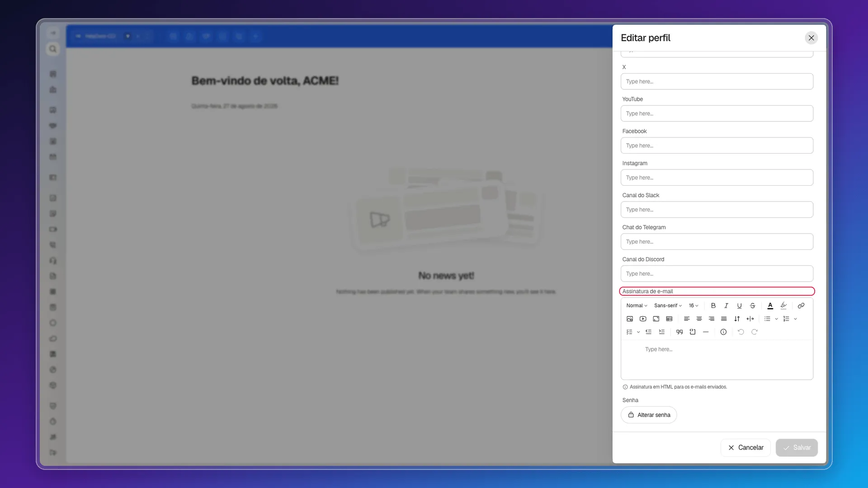Expand numbered list style options
Viewport: 868px width, 488px height.
tap(796, 319)
